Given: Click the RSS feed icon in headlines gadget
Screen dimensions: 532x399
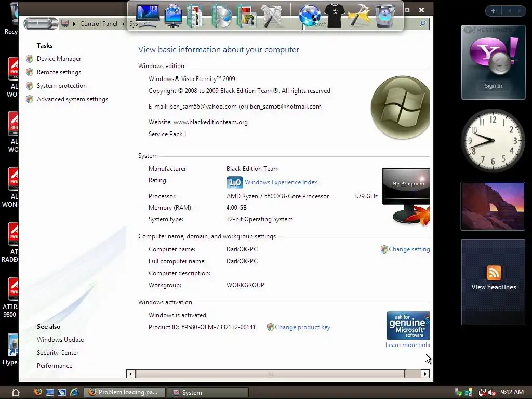Looking at the screenshot, I should 494,272.
